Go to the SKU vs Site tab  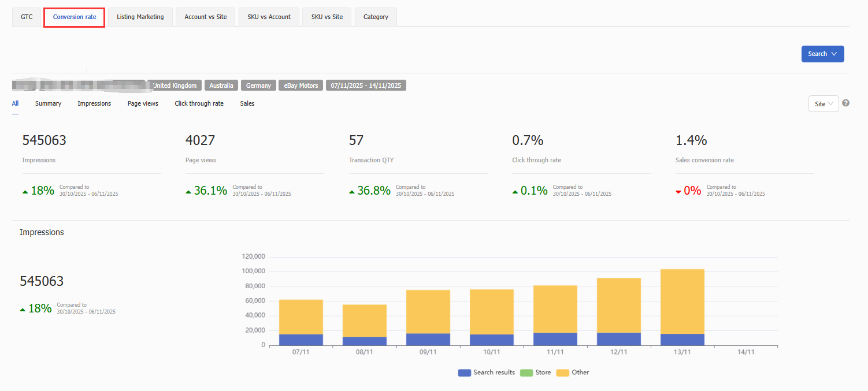(x=327, y=17)
